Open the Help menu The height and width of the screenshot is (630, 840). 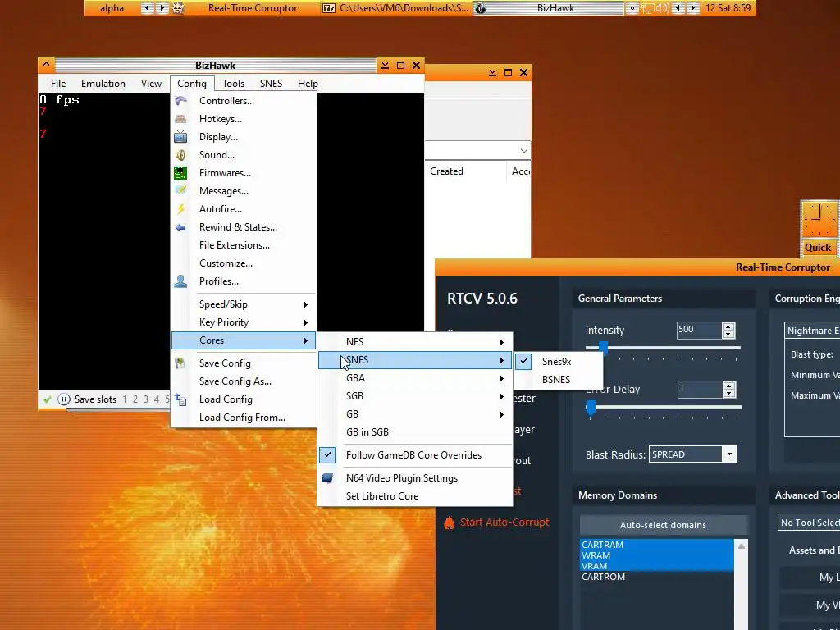coord(308,84)
